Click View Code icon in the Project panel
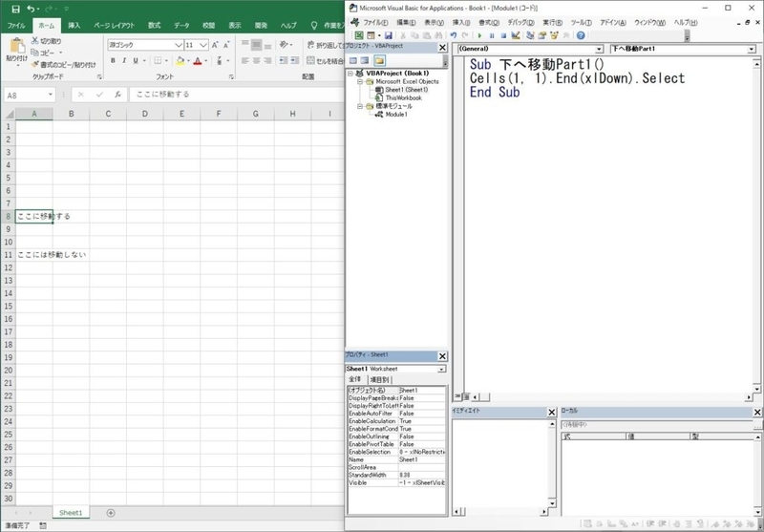 [352, 60]
